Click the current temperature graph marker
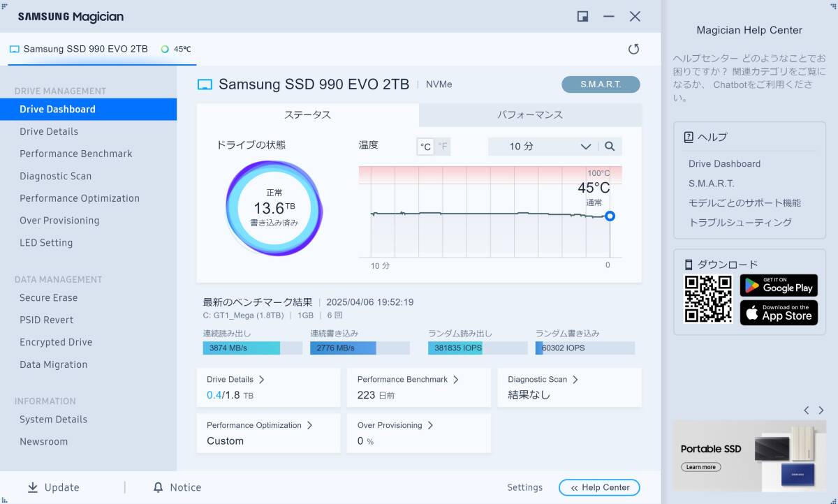 click(610, 216)
